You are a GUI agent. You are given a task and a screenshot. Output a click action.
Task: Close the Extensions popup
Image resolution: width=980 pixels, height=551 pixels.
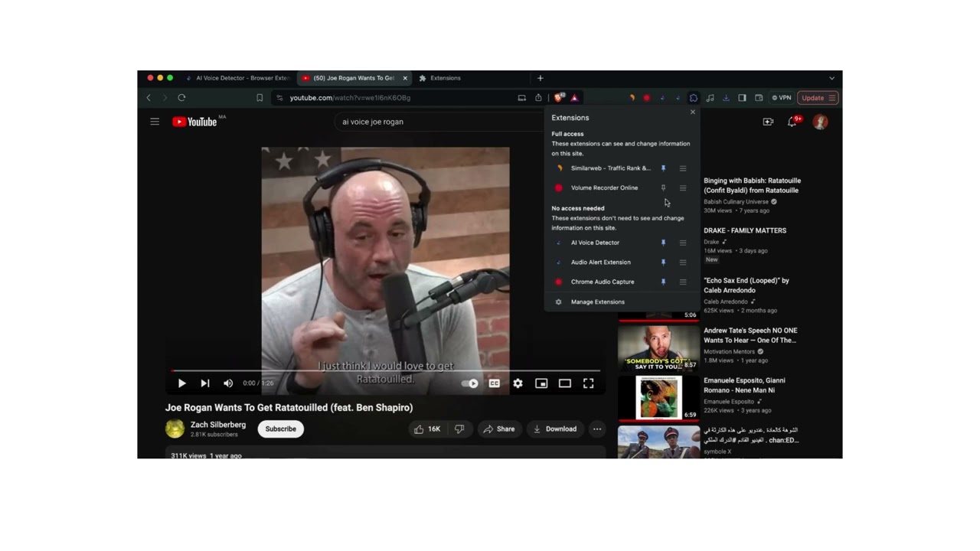coord(693,112)
